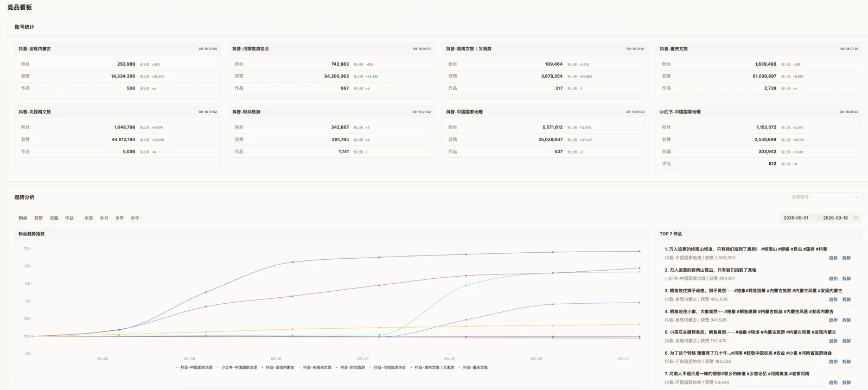Screen dimensions: 868x390
Task: Open 趋势 for work 6 为了这个转场
Action: point(833,362)
